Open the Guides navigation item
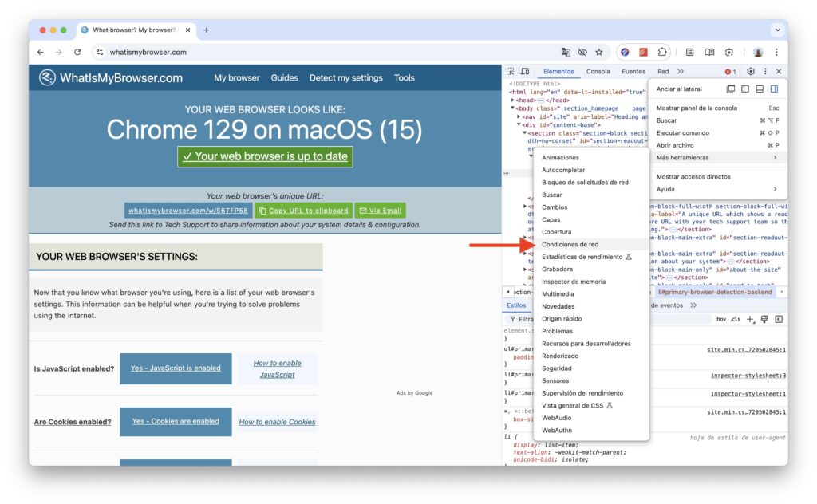This screenshot has height=504, width=817. tap(285, 77)
